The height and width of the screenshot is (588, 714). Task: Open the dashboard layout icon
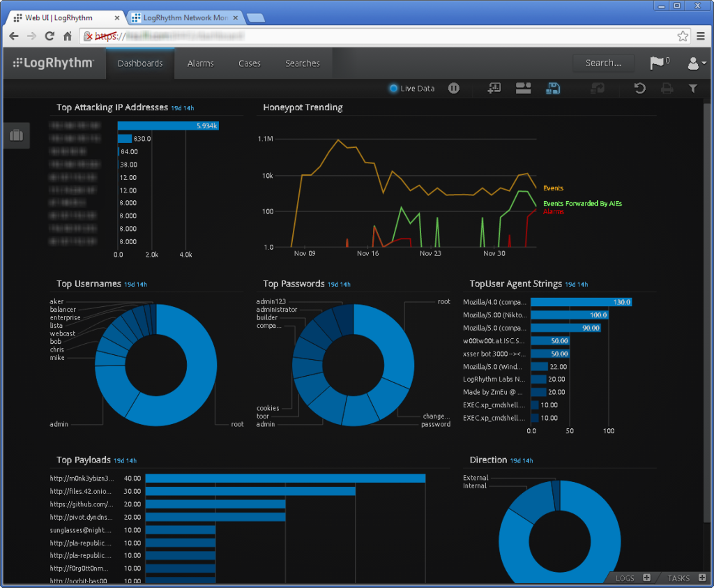click(523, 88)
